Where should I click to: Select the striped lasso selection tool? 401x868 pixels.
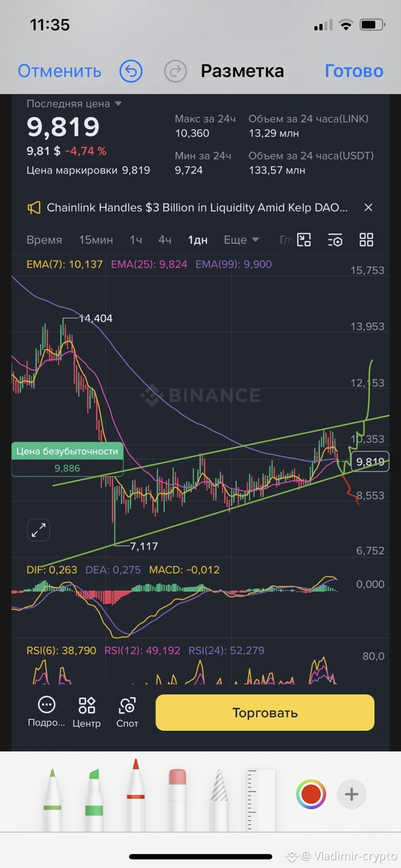point(219,800)
